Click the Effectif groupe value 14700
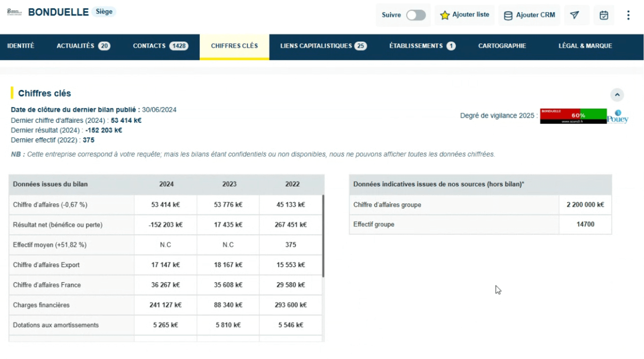This screenshot has height=359, width=644. (585, 224)
